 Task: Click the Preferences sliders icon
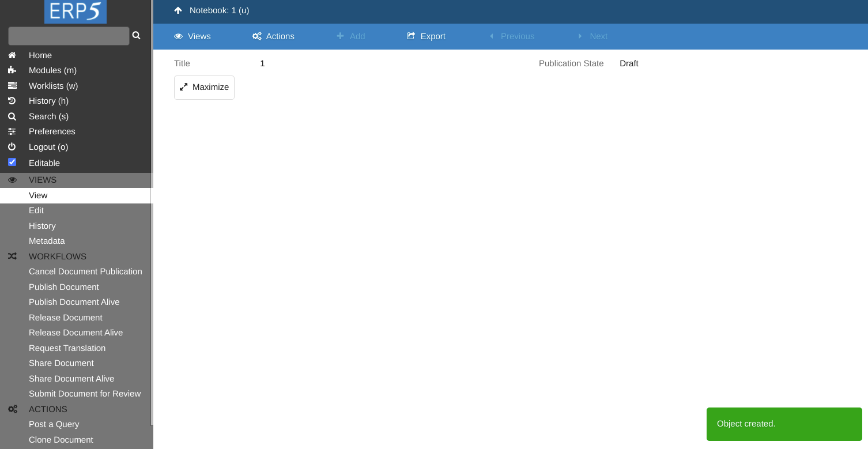[x=12, y=131]
